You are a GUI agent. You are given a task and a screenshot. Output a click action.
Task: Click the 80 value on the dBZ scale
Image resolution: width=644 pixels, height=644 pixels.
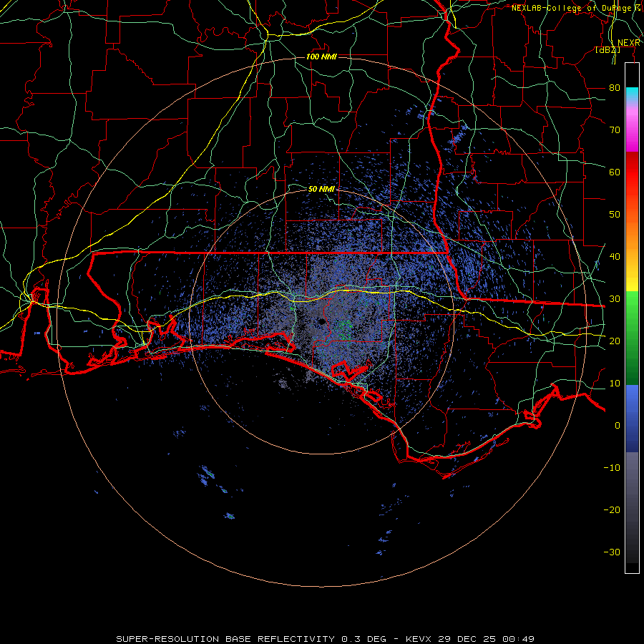(615, 88)
